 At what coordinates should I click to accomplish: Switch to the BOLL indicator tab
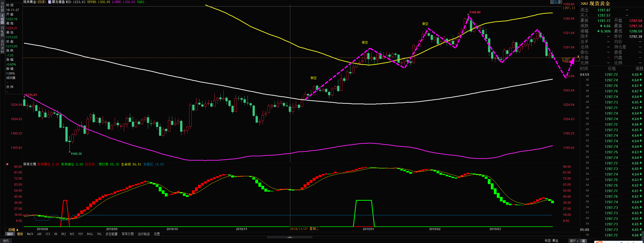[x=90, y=234]
